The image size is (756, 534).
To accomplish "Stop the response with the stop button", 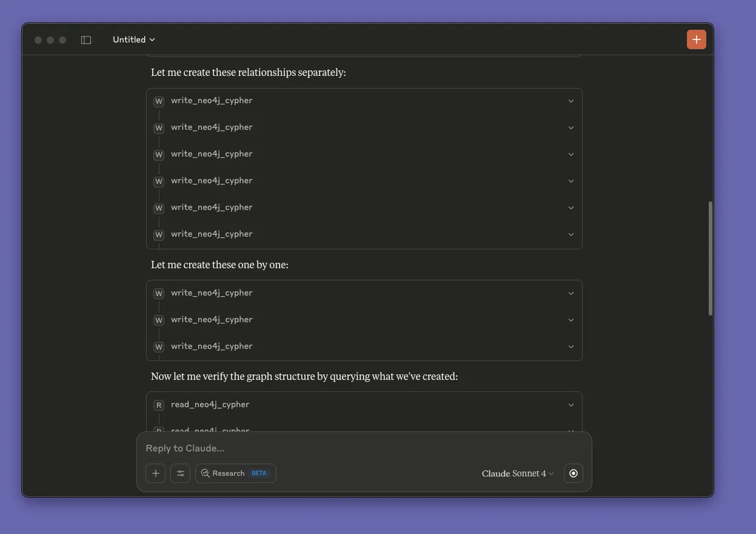I will pos(573,473).
